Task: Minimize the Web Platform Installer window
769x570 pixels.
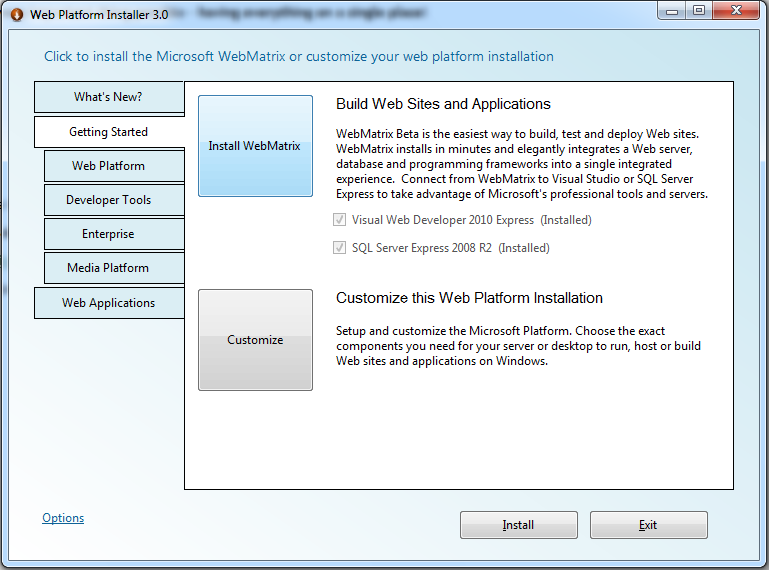Action: point(671,11)
